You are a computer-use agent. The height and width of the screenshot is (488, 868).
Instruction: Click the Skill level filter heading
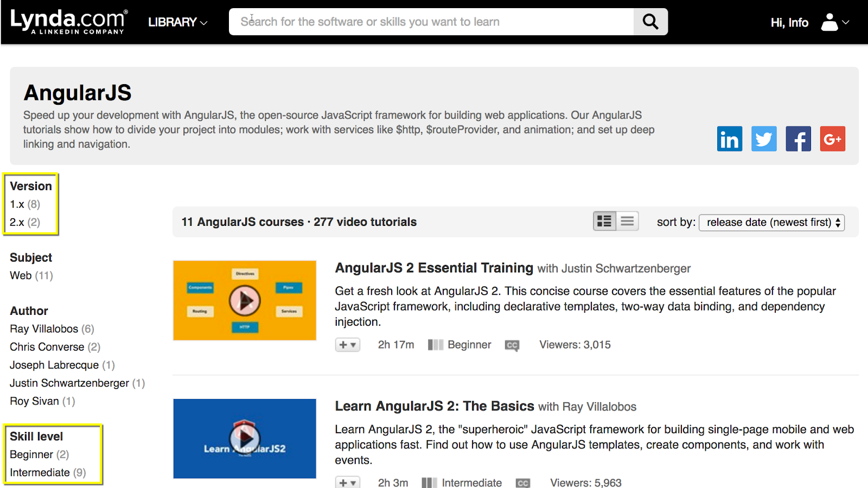coord(36,436)
